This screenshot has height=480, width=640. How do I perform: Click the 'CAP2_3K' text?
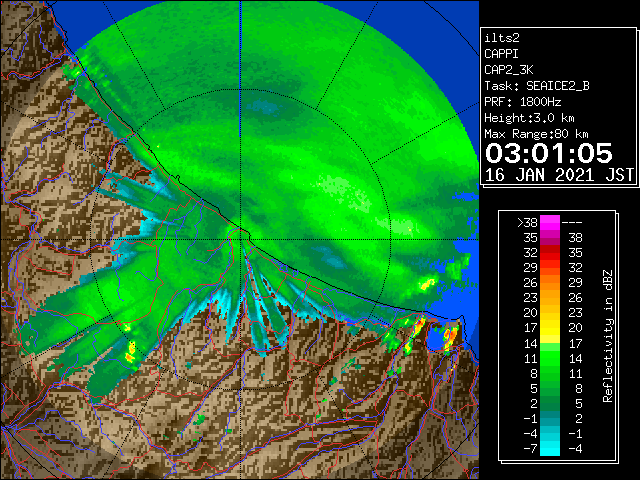[509, 70]
